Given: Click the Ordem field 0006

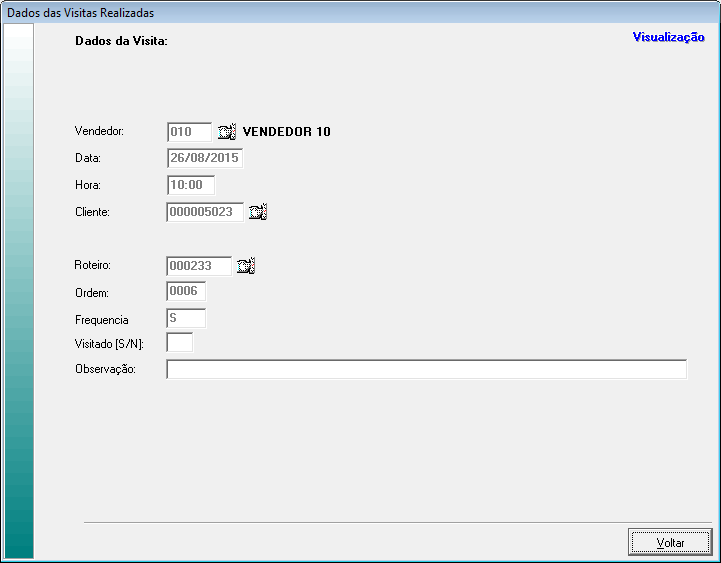Looking at the screenshot, I should pyautogui.click(x=186, y=292).
